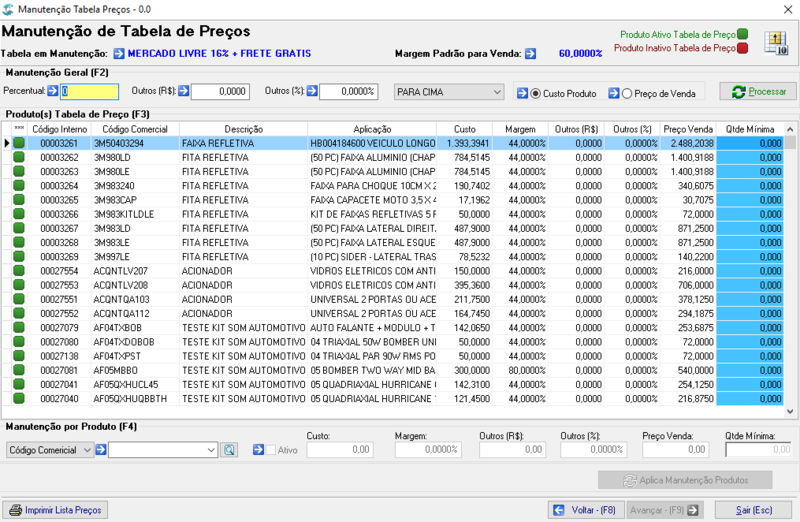Click the blue arrow beside Tabela em Manutenção
Viewport: 800px width, 522px height.
click(119, 54)
